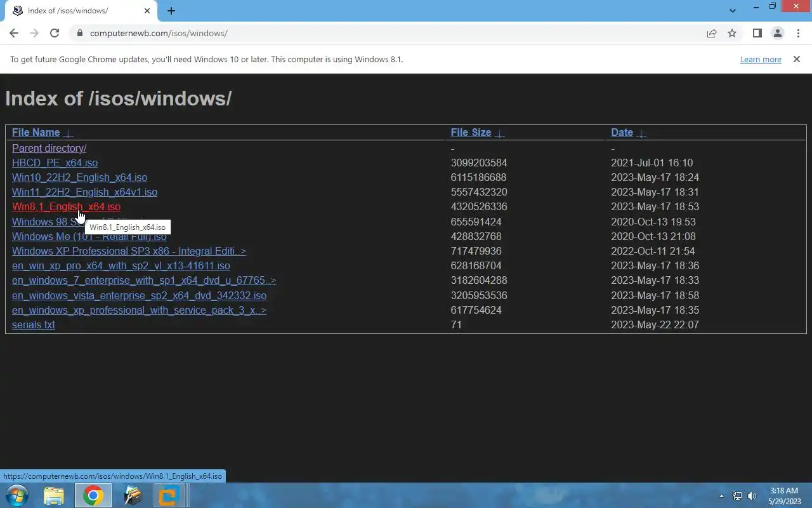Click file size 71 for serials.txt
Image resolution: width=812 pixels, height=508 pixels.
456,324
